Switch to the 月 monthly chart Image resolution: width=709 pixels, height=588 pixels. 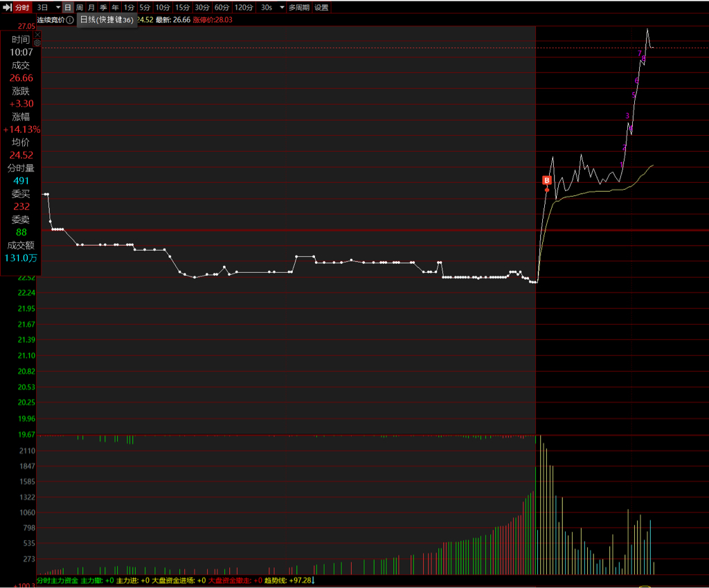pos(91,7)
